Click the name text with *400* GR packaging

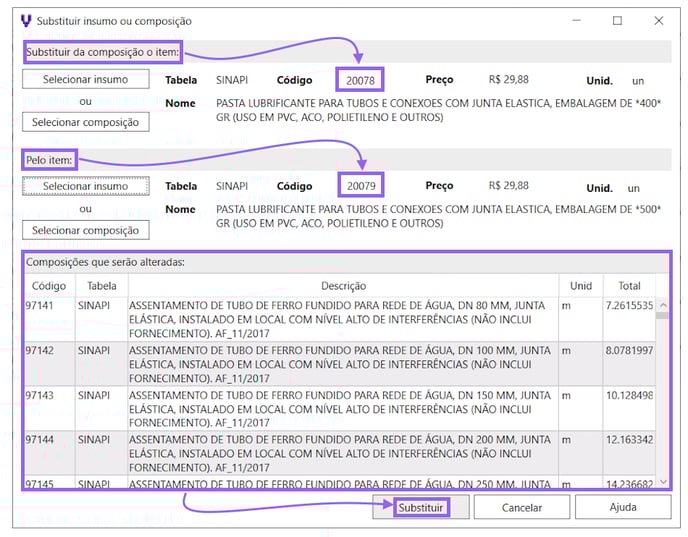pyautogui.click(x=438, y=110)
